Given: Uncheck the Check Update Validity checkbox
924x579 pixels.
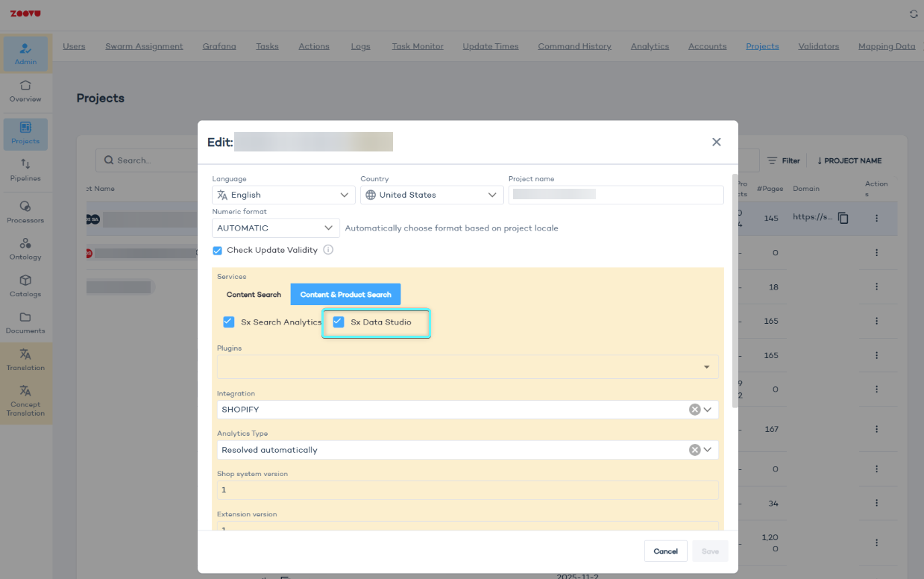Looking at the screenshot, I should click(x=218, y=251).
